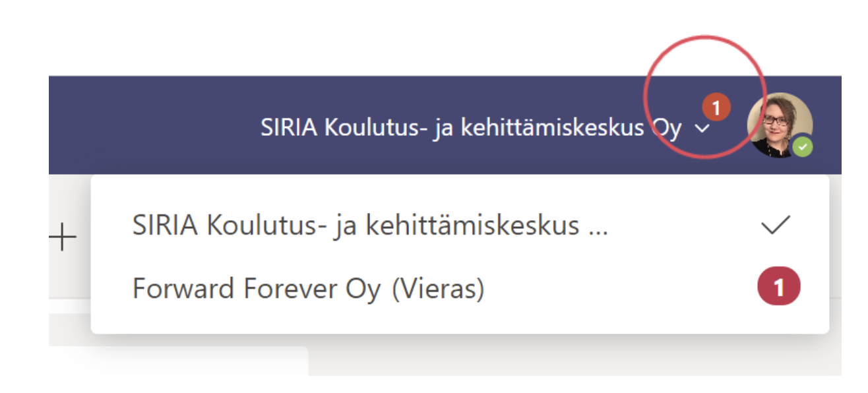Viewport: 868px width, 393px height.
Task: Switch to Forward Forever Oy (Vieras)
Action: 308,289
